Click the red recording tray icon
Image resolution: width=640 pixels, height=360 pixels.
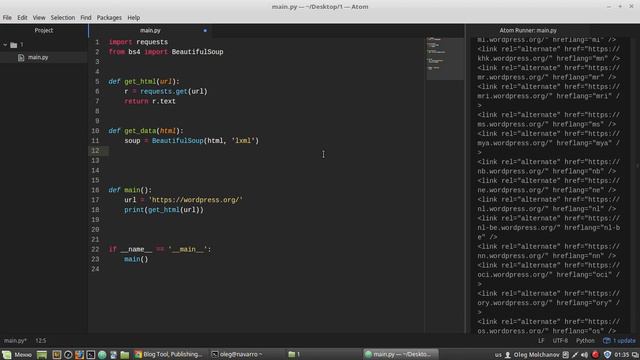[596, 355]
